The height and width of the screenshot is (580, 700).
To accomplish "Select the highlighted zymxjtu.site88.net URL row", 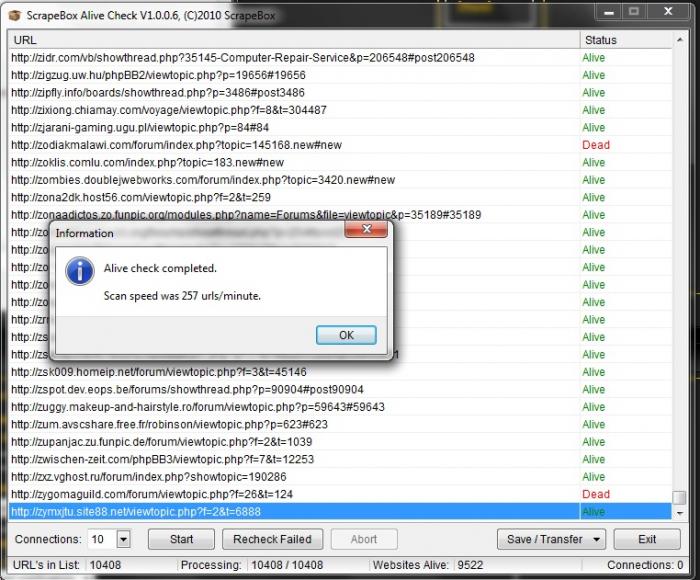I will pyautogui.click(x=339, y=512).
